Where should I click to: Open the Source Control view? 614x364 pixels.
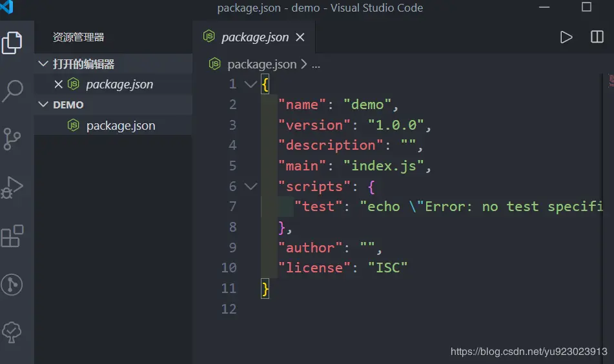click(x=12, y=139)
